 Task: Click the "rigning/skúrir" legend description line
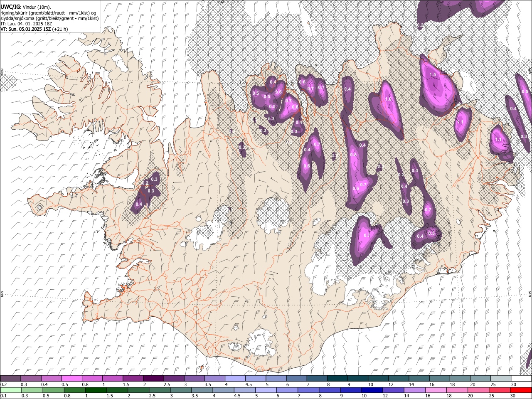point(48,12)
